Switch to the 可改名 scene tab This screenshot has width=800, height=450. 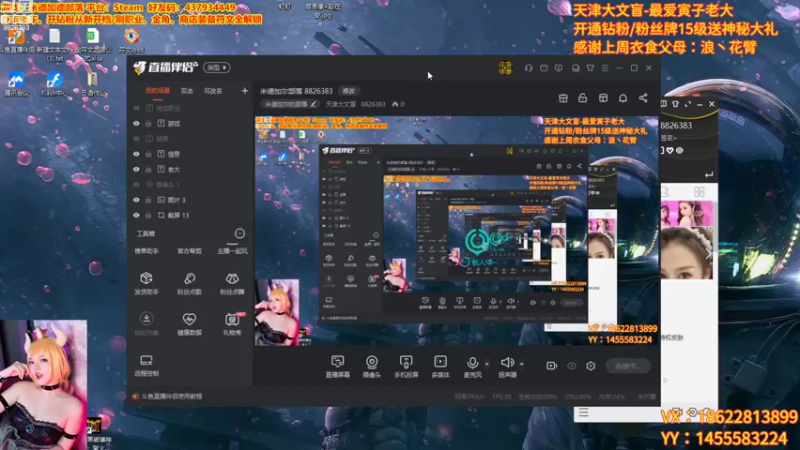tap(213, 91)
